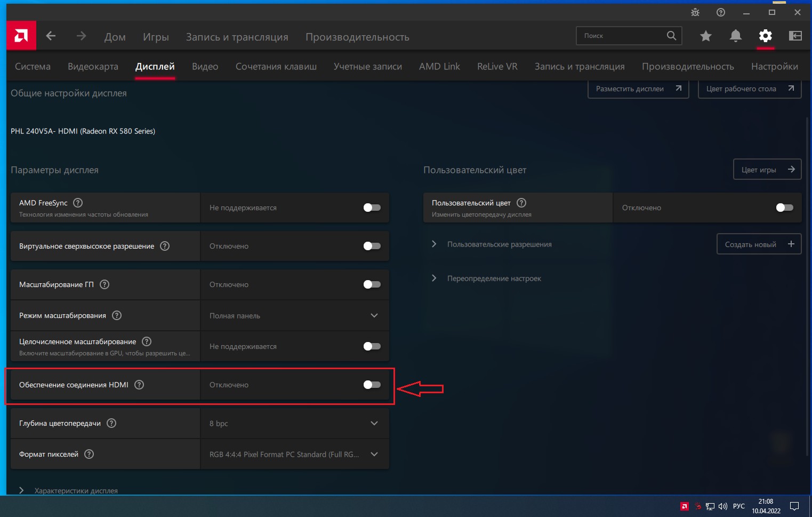This screenshot has width=812, height=517.
Task: Click the AMD logo home icon
Action: click(21, 36)
